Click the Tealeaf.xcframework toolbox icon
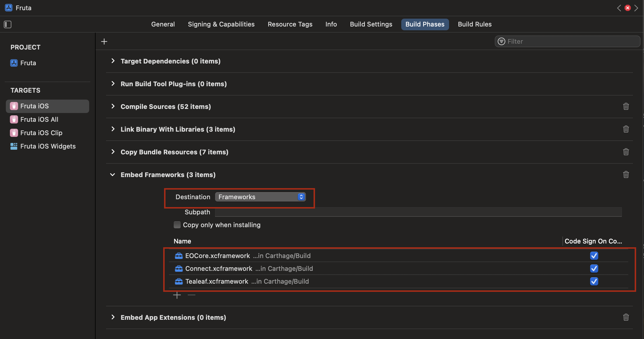This screenshot has width=644, height=339. [x=179, y=281]
